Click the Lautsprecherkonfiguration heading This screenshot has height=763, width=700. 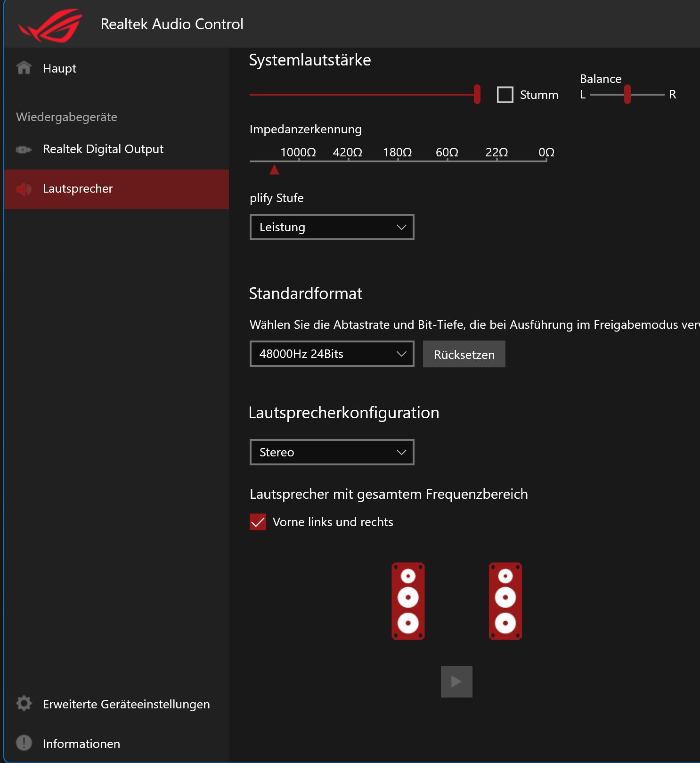coord(344,413)
